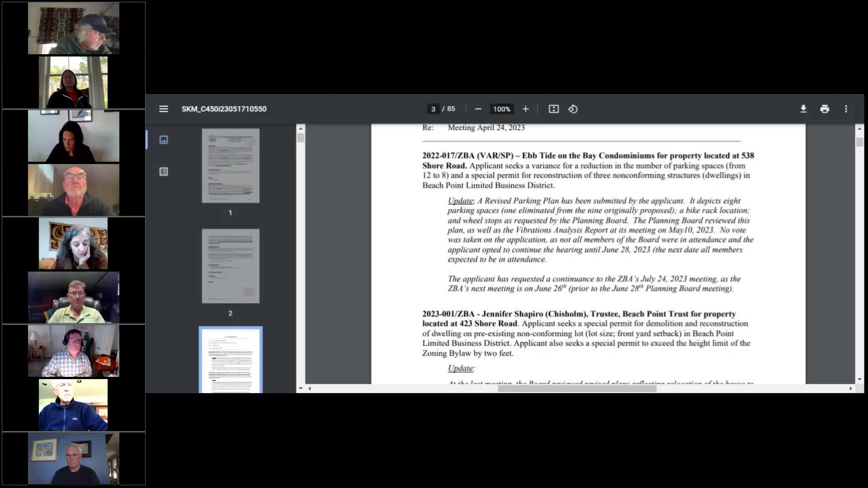Click the zoom in plus icon
Screen dimensions: 868x488
tap(525, 109)
